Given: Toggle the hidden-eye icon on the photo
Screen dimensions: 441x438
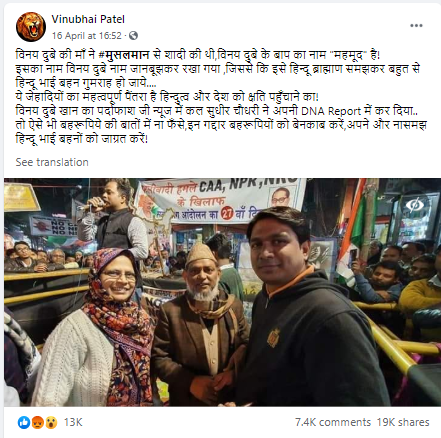Looking at the screenshot, I should [x=414, y=204].
